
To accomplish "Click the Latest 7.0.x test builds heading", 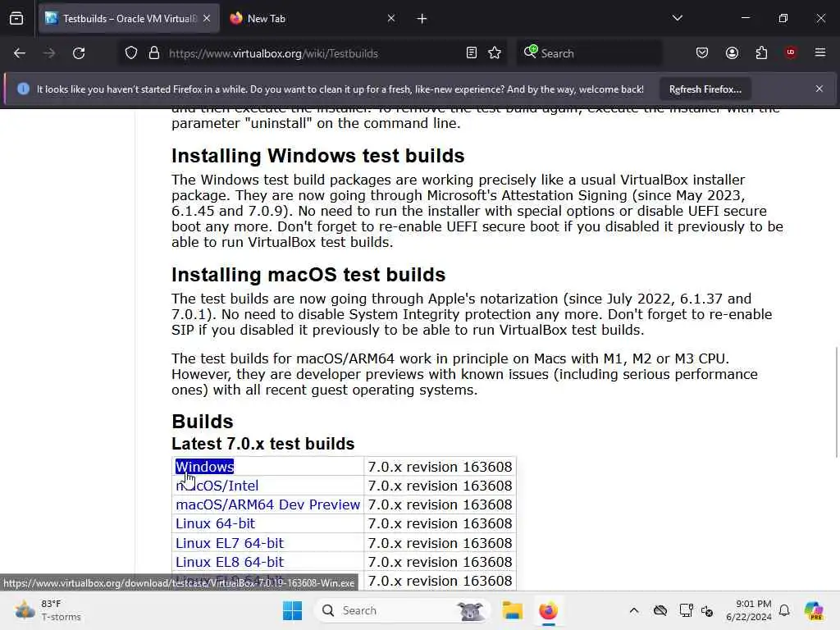I will point(263,444).
